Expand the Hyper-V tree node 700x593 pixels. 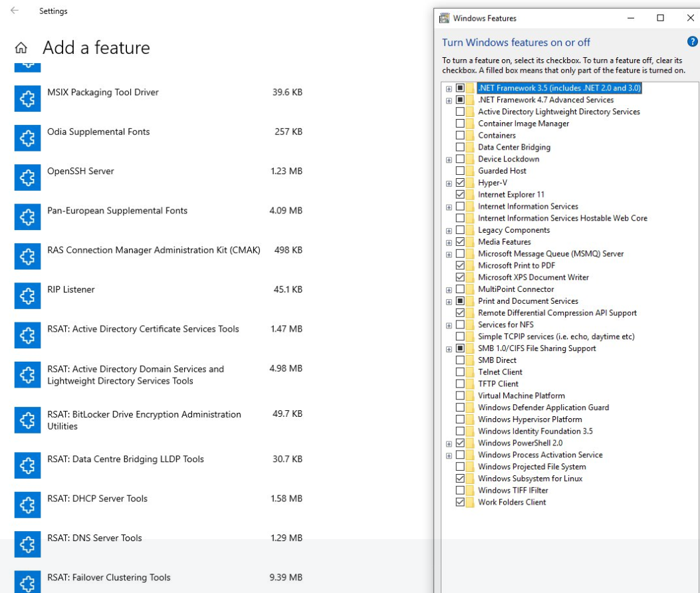(x=449, y=183)
